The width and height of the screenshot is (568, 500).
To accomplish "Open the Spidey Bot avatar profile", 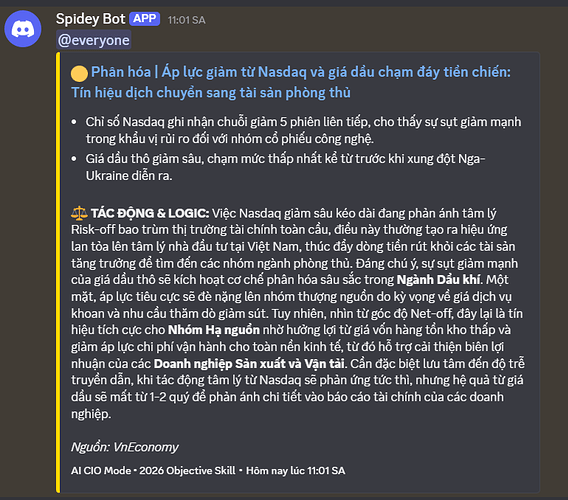I will (23, 29).
